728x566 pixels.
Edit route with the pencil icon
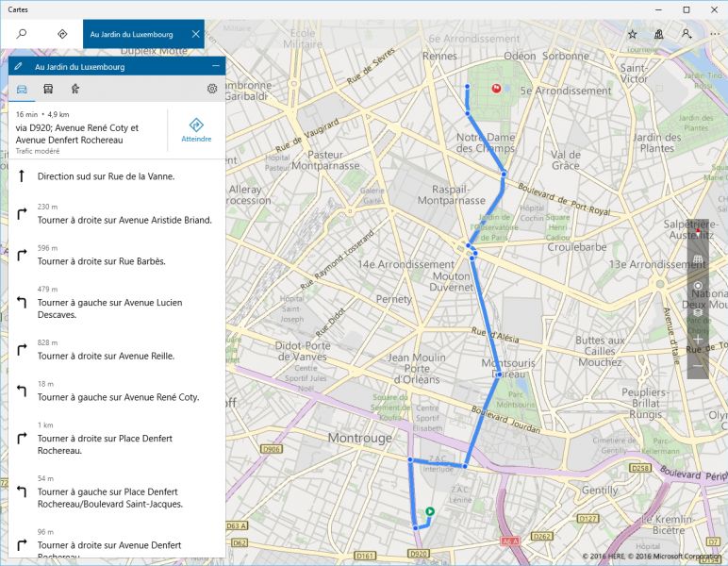point(18,67)
